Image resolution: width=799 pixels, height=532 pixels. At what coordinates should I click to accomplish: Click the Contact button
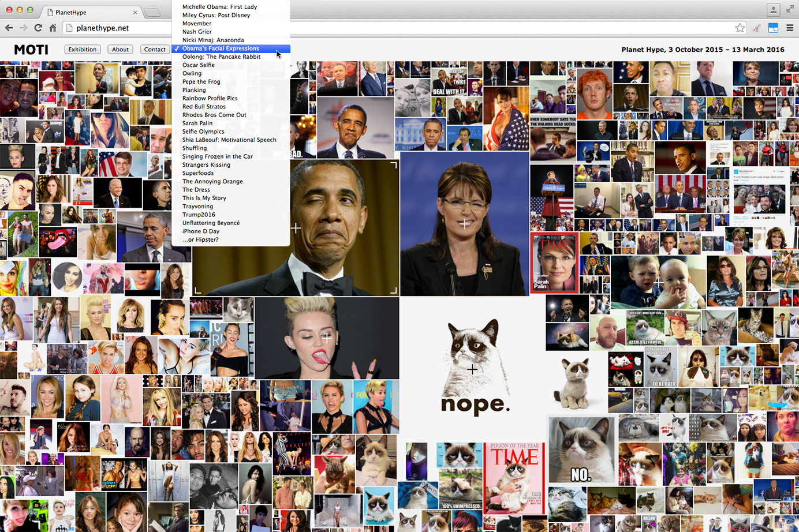(155, 50)
